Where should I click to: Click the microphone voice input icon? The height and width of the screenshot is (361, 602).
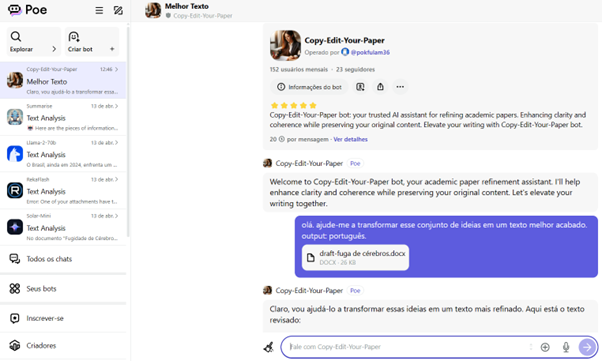point(566,347)
